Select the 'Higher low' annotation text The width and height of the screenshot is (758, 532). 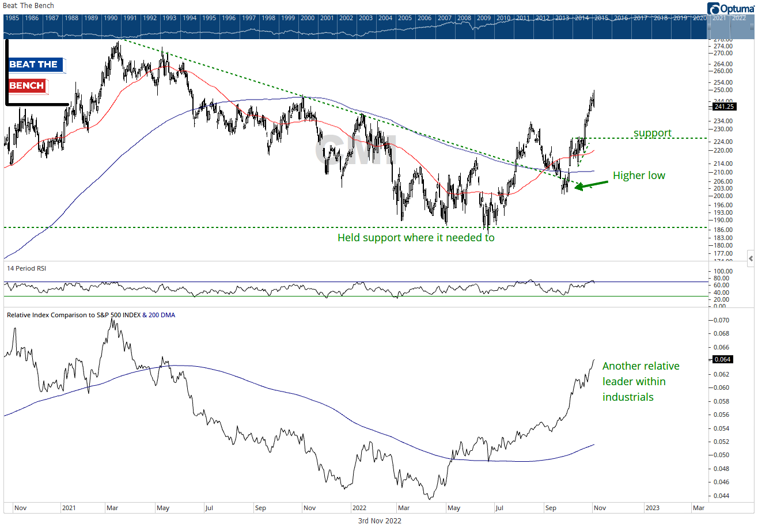[639, 176]
